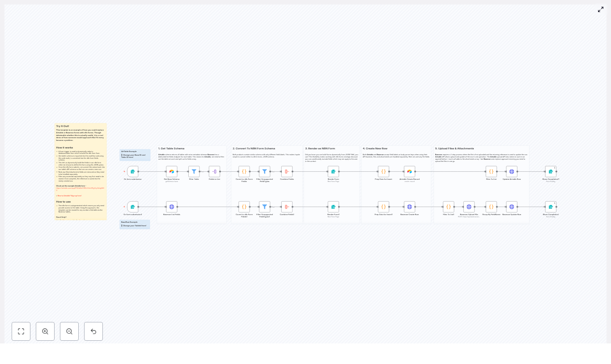Expand the canvas with the fullscreen arrows
611x364 pixels.
(601, 9)
